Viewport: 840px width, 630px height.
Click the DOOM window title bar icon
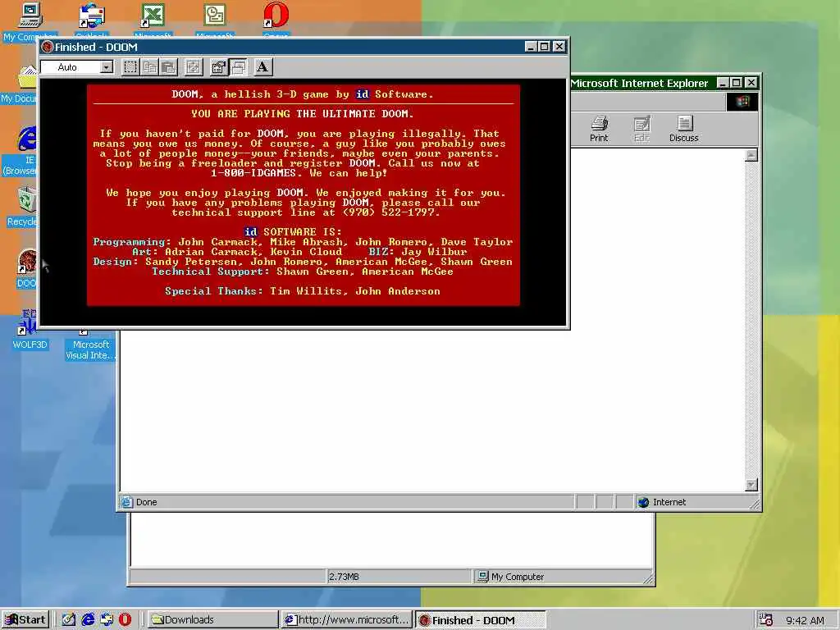(47, 47)
